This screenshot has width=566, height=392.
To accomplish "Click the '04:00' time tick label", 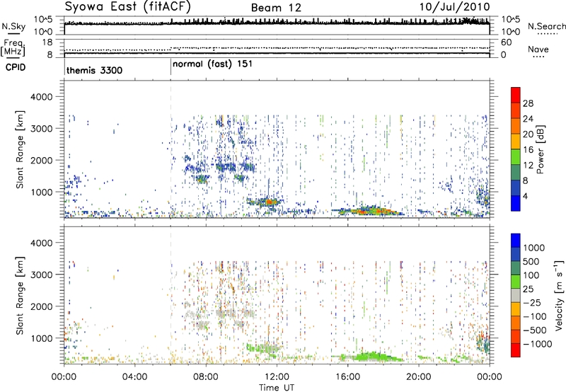I will coord(134,377).
